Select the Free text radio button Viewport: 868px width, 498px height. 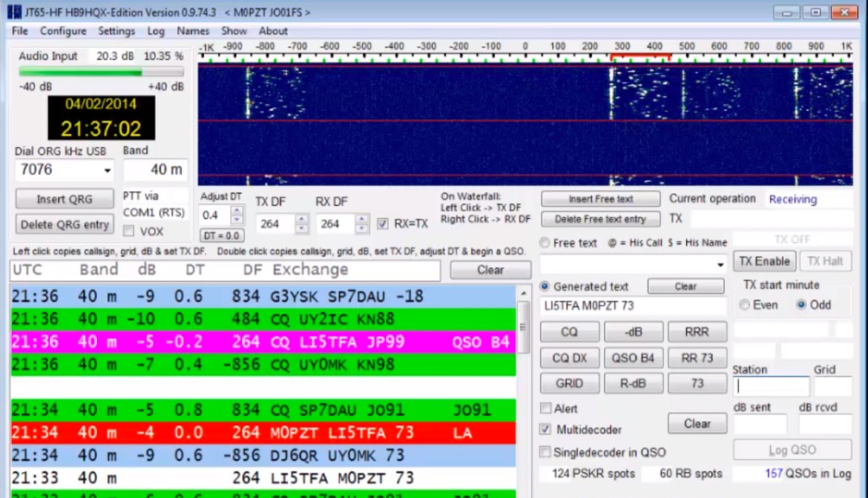[x=545, y=243]
